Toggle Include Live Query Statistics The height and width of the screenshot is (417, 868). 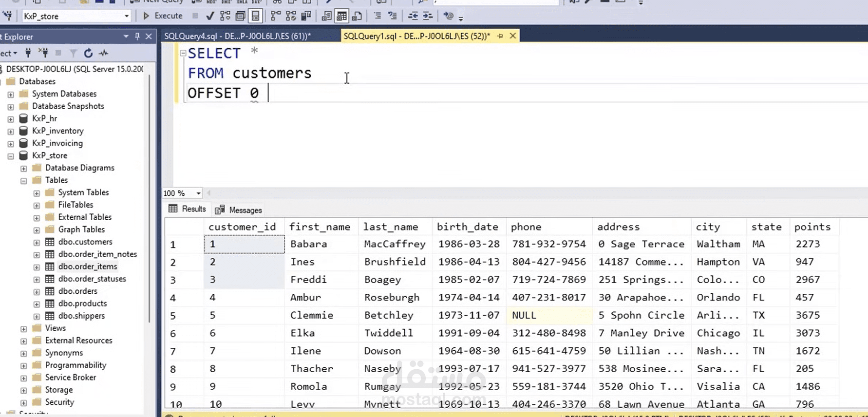pos(291,16)
